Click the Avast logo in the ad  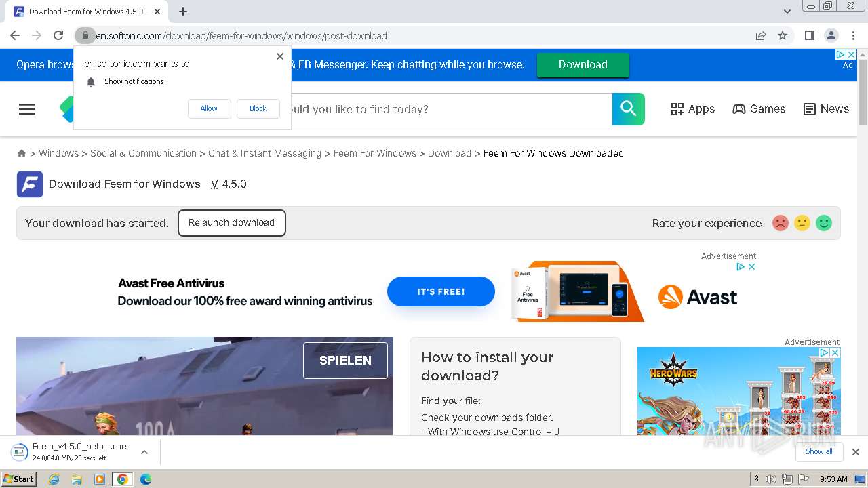pyautogui.click(x=698, y=297)
